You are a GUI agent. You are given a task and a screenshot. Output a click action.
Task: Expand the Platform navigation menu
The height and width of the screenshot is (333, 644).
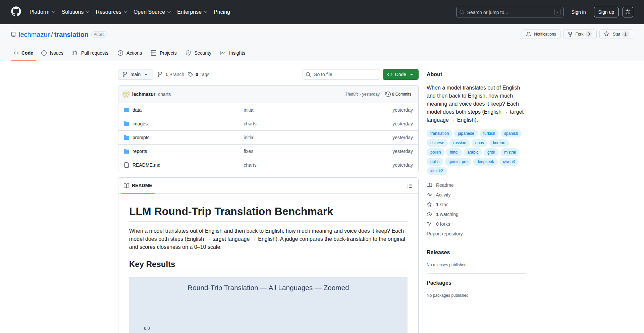coord(42,12)
